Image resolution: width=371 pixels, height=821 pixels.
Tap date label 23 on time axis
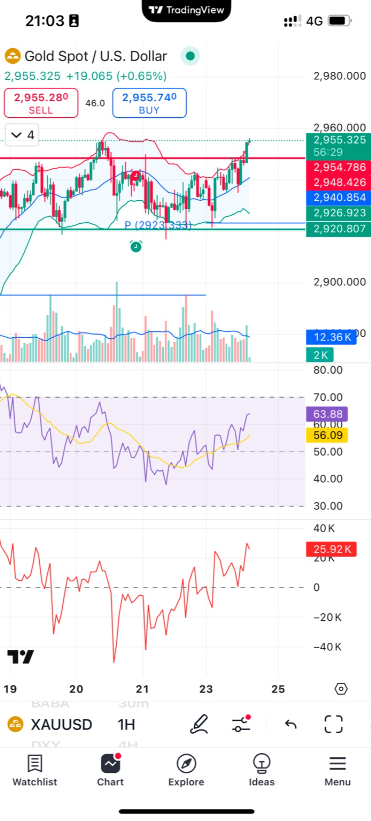[x=207, y=689]
